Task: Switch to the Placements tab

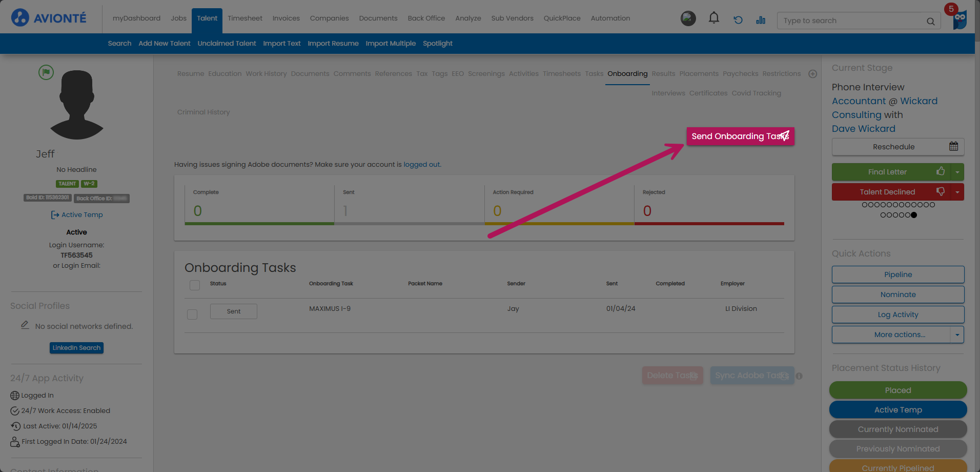Action: pos(699,74)
